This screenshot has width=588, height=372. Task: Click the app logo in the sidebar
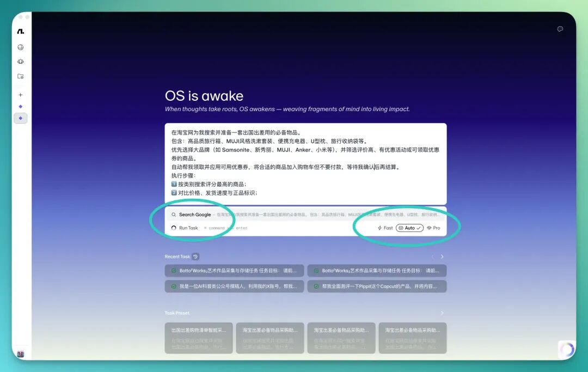point(21,32)
